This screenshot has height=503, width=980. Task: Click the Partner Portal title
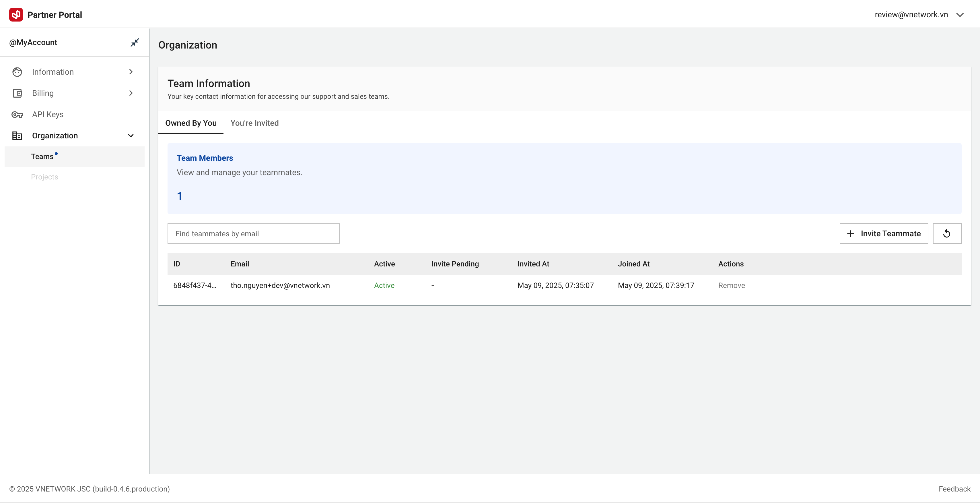[x=55, y=15]
